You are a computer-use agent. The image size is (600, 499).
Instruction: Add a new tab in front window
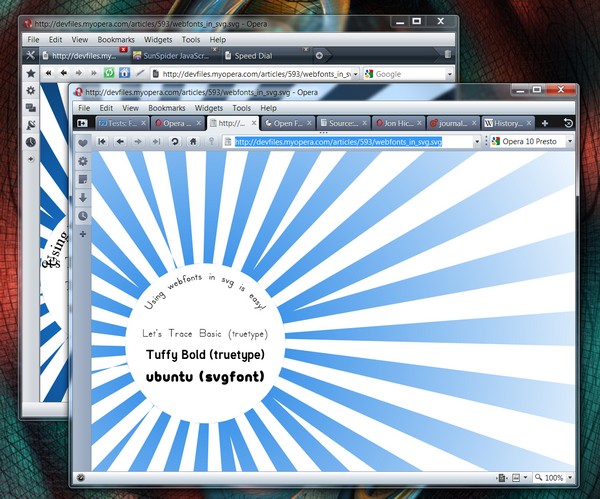tap(545, 123)
